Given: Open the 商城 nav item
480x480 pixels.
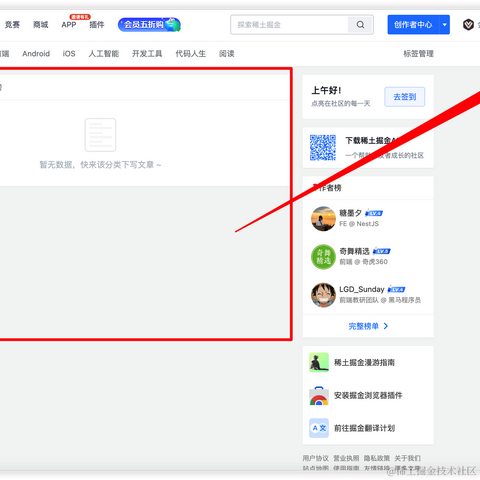Looking at the screenshot, I should point(41,25).
